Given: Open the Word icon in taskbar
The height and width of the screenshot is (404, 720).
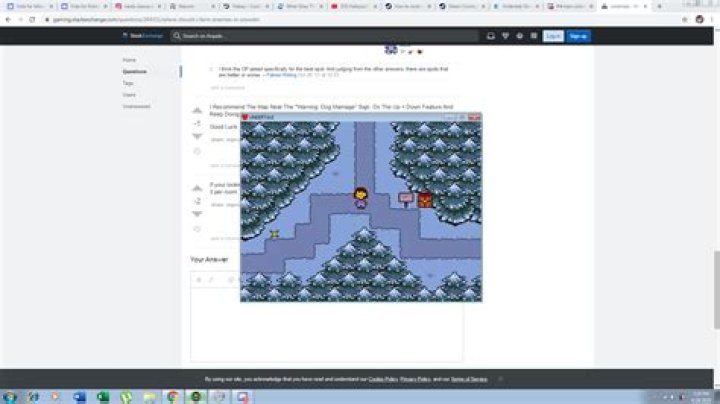Looking at the screenshot, I should pos(79,397).
